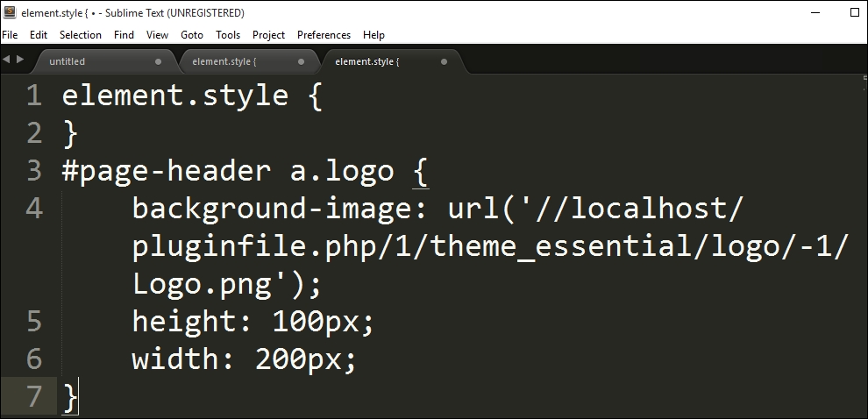
Task: Click the Sublime Text app icon in title bar
Action: pyautogui.click(x=10, y=12)
